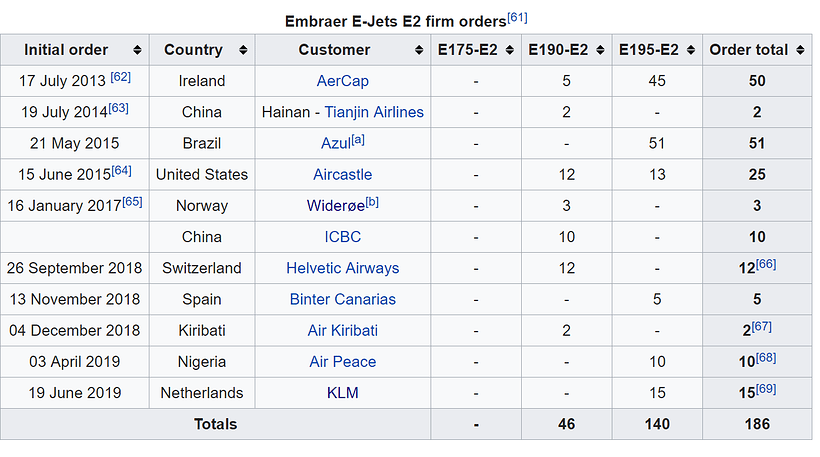Visit the Aircastle page link
This screenshot has width=820, height=457.
tap(343, 175)
